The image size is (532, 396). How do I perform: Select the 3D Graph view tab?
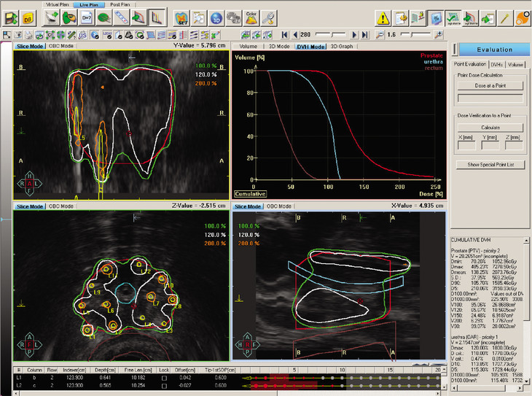click(342, 46)
